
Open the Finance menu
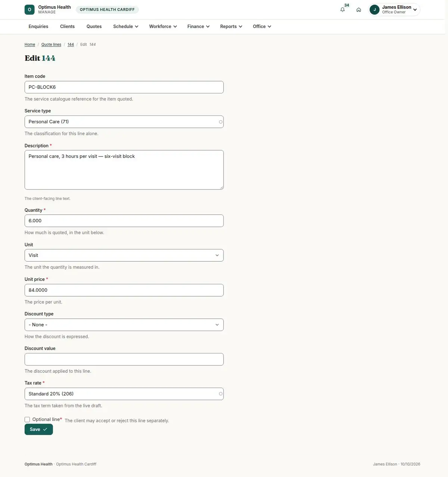click(198, 27)
